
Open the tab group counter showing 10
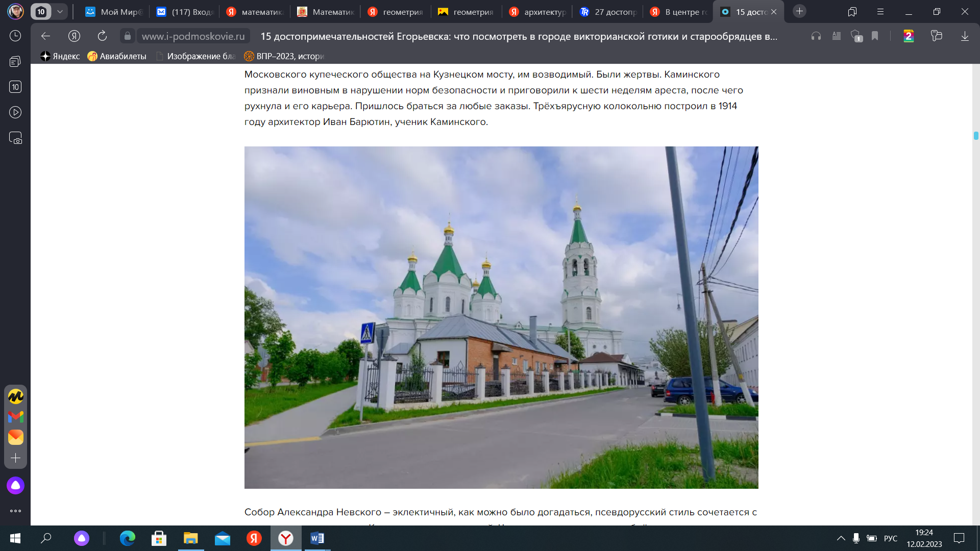coord(41,11)
